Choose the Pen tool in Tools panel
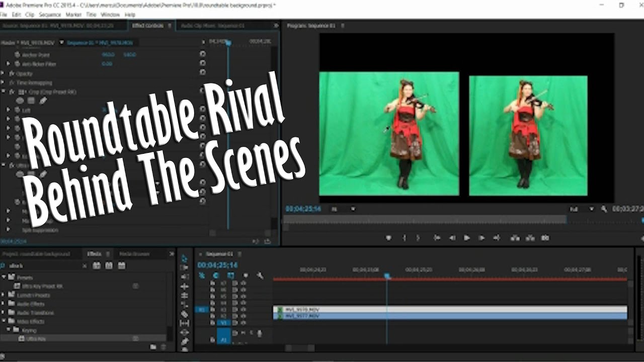The image size is (644, 362). pos(184,341)
